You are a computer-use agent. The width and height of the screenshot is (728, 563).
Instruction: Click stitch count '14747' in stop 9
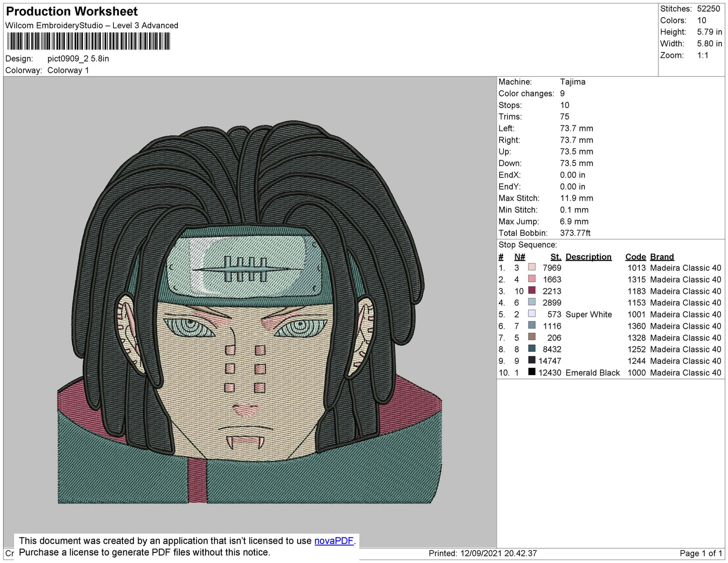point(550,361)
